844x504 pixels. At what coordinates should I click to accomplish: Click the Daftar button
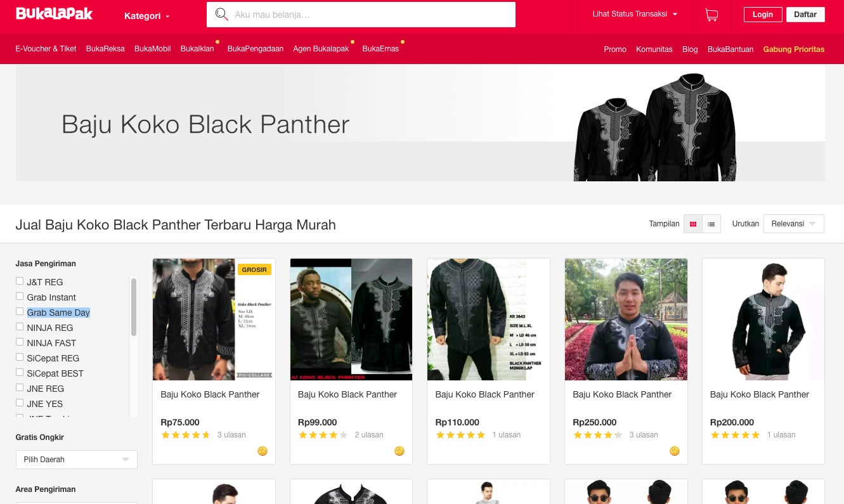pos(805,15)
